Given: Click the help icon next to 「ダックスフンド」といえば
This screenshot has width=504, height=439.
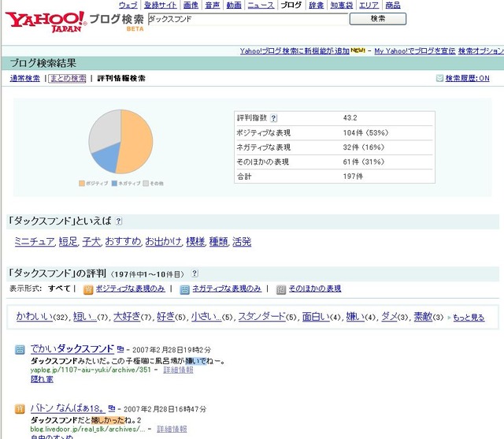Looking at the screenshot, I should click(x=119, y=221).
